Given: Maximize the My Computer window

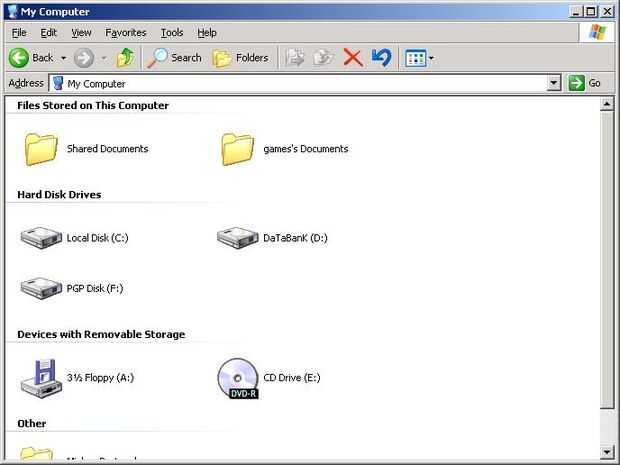Looking at the screenshot, I should [590, 12].
